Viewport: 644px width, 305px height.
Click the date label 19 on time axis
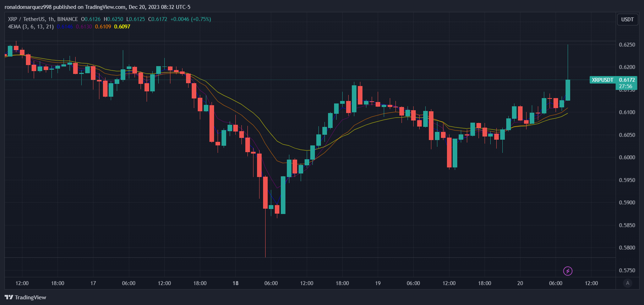click(378, 283)
